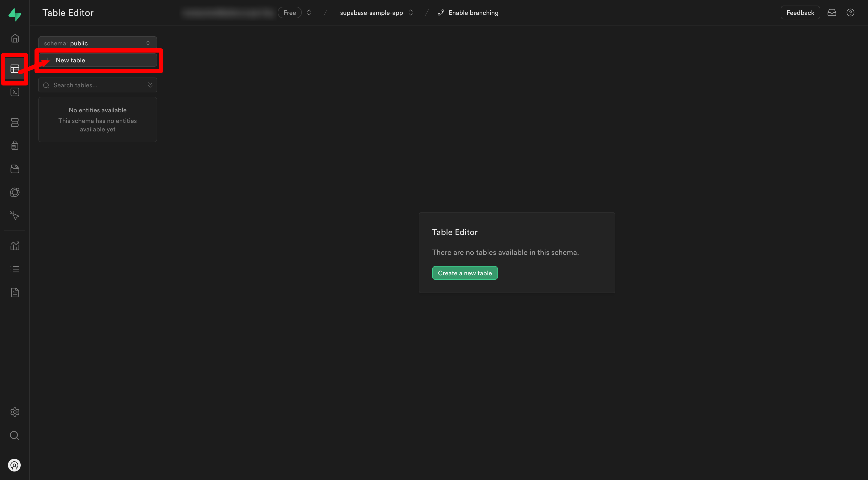Open the help question mark icon
Image resolution: width=868 pixels, height=480 pixels.
[850, 13]
